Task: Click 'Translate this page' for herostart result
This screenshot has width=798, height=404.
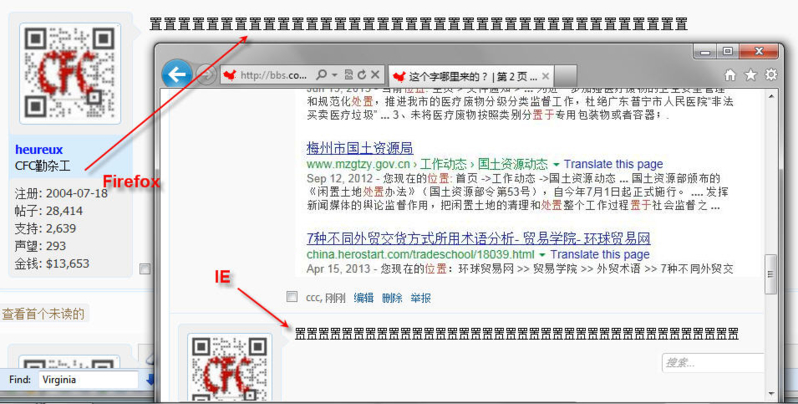Action: point(600,254)
